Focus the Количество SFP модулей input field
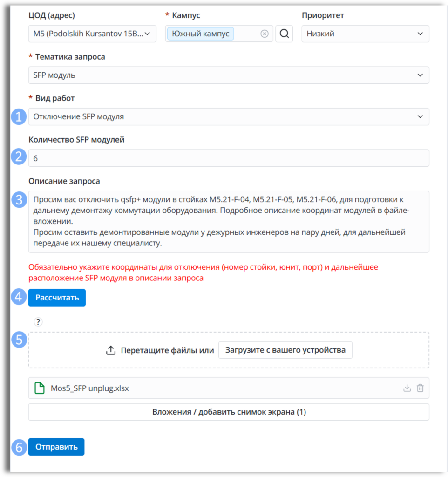Screen dimensions: 448x477 coord(229,158)
